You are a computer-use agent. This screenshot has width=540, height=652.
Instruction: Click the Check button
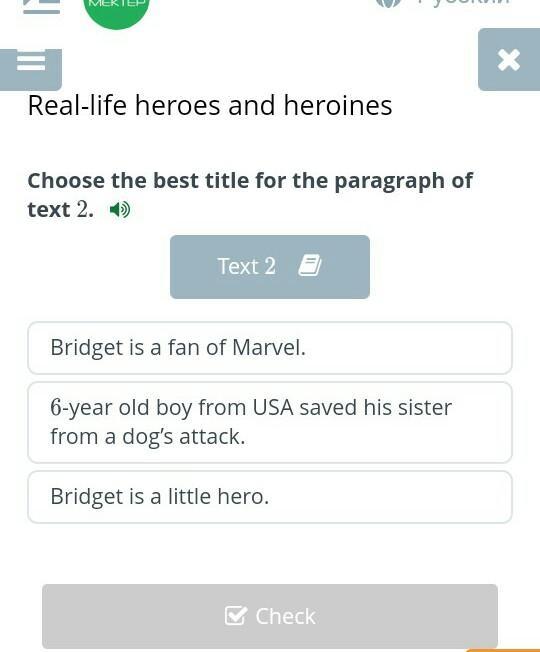tap(270, 616)
